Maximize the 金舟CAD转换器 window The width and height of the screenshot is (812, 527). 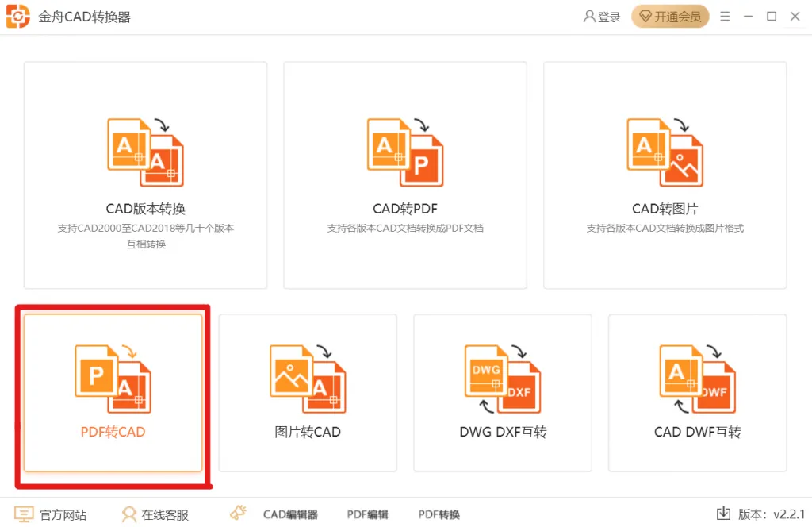(x=772, y=17)
